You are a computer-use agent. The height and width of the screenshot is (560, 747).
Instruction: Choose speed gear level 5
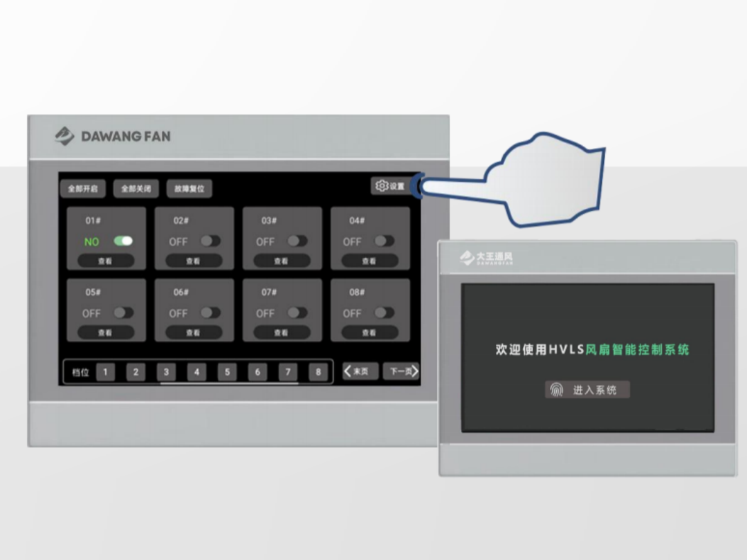pos(227,373)
